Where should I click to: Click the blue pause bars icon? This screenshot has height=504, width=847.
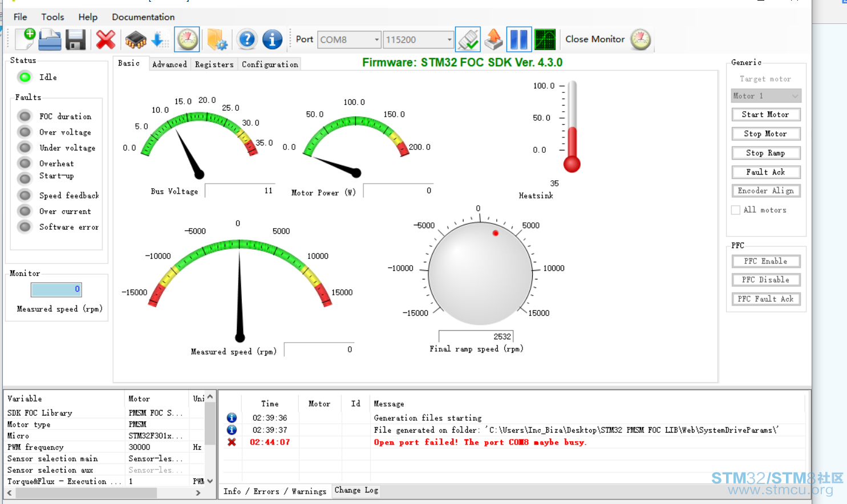point(519,39)
